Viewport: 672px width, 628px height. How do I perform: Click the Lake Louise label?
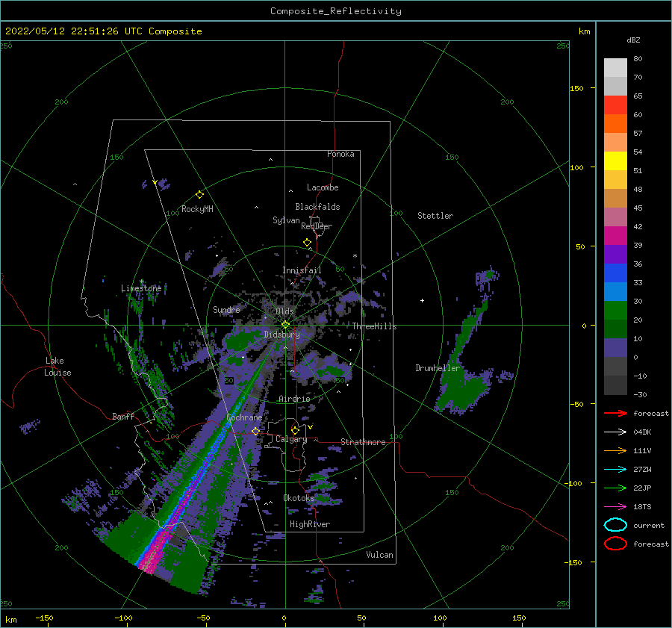pos(57,367)
